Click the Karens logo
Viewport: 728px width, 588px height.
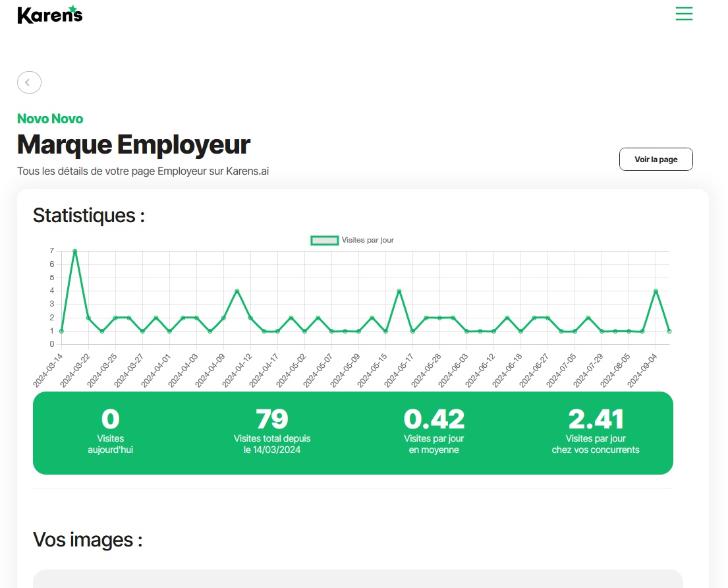[x=49, y=15]
